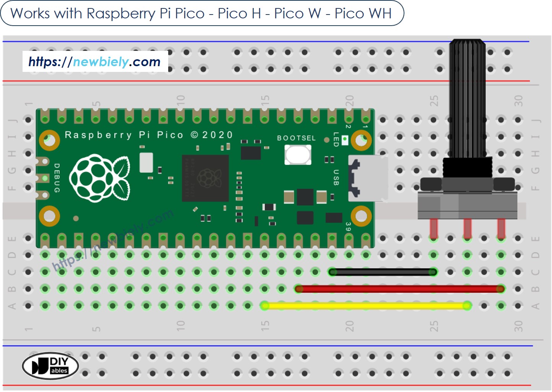Image resolution: width=552 pixels, height=392 pixels.
Task: Click the red jumper wire
Action: (399, 289)
